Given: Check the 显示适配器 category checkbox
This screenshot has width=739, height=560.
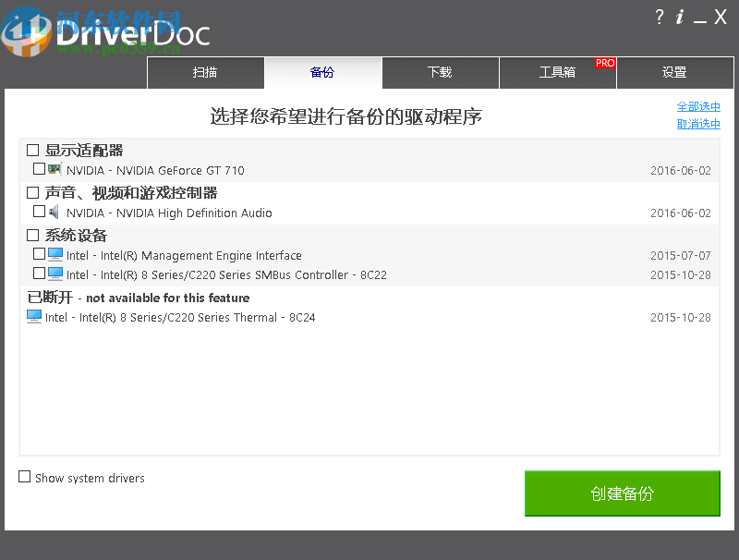Looking at the screenshot, I should click(32, 150).
